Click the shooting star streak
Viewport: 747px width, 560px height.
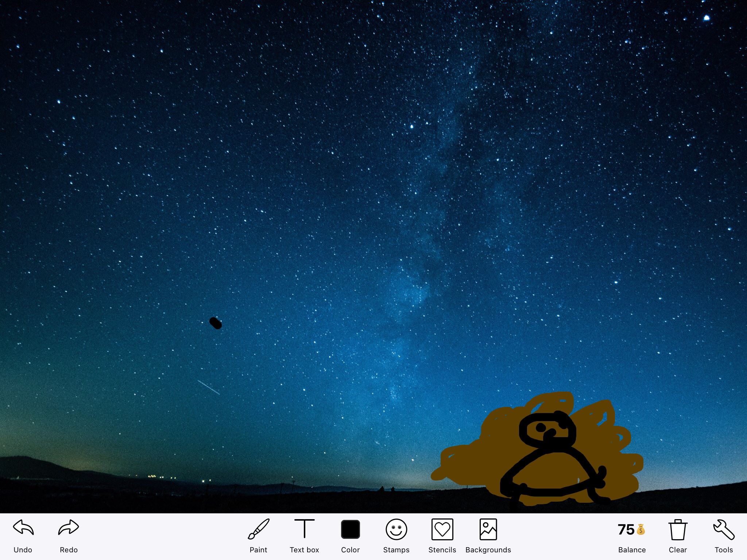(209, 387)
